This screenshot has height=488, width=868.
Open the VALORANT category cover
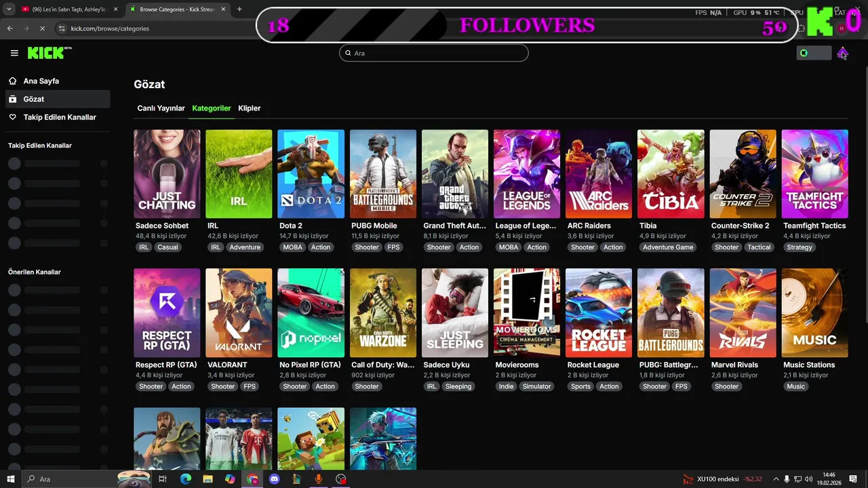(239, 313)
